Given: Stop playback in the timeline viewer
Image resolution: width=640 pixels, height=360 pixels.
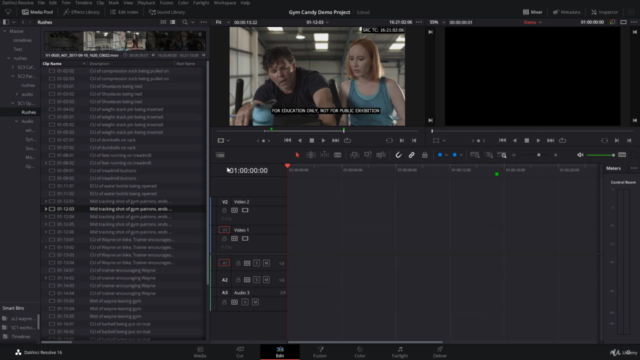Looking at the screenshot, I should coord(527,140).
